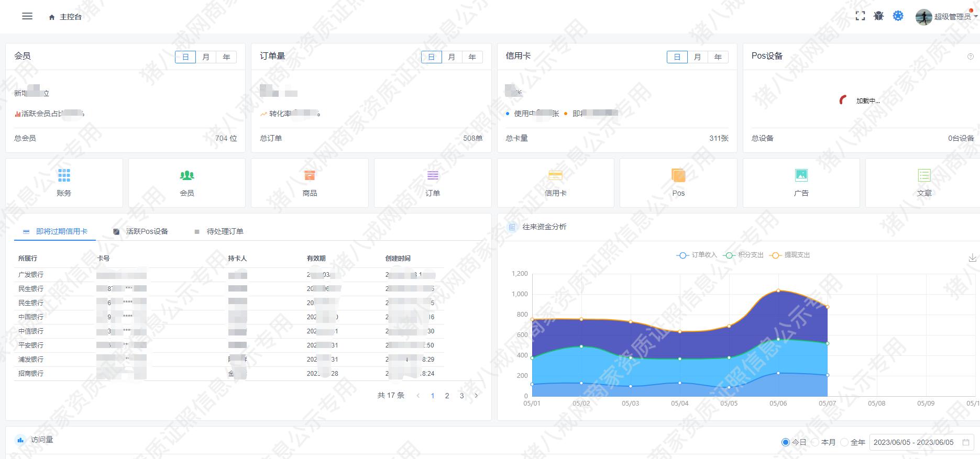Click the date range input field
980x459 pixels.
[921, 442]
